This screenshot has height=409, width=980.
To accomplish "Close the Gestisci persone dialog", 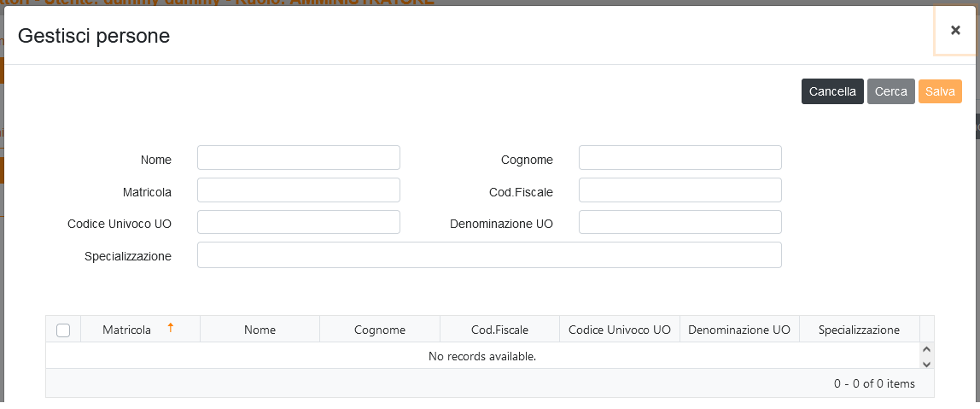I will pyautogui.click(x=955, y=30).
